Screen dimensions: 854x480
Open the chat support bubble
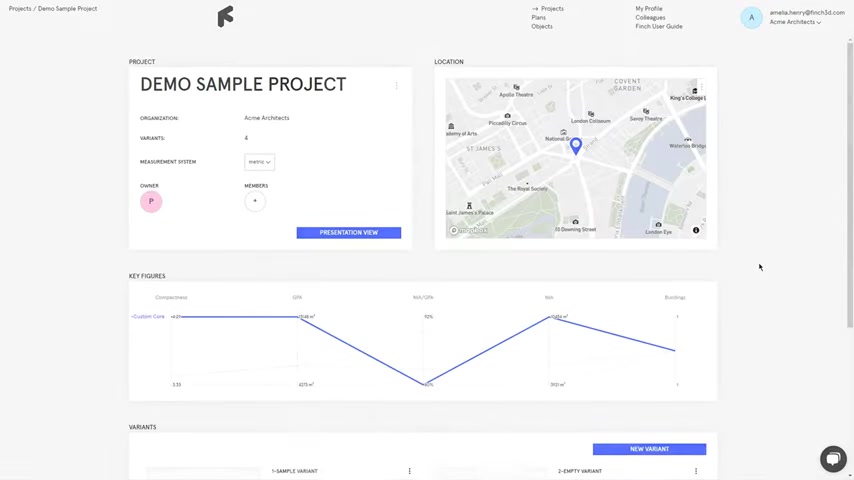coord(833,459)
